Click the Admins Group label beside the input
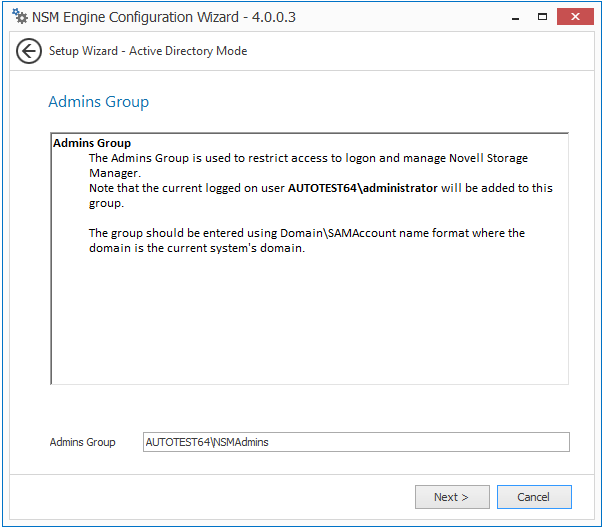The width and height of the screenshot is (605, 529). tap(83, 442)
